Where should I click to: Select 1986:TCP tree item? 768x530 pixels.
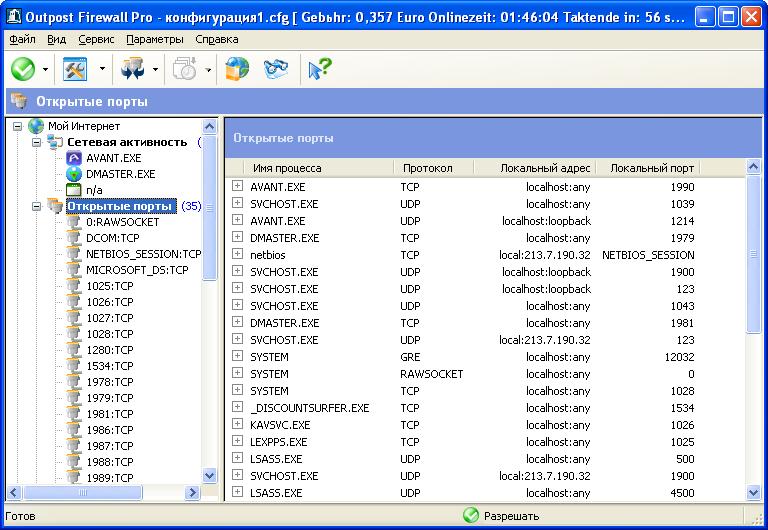coord(110,430)
